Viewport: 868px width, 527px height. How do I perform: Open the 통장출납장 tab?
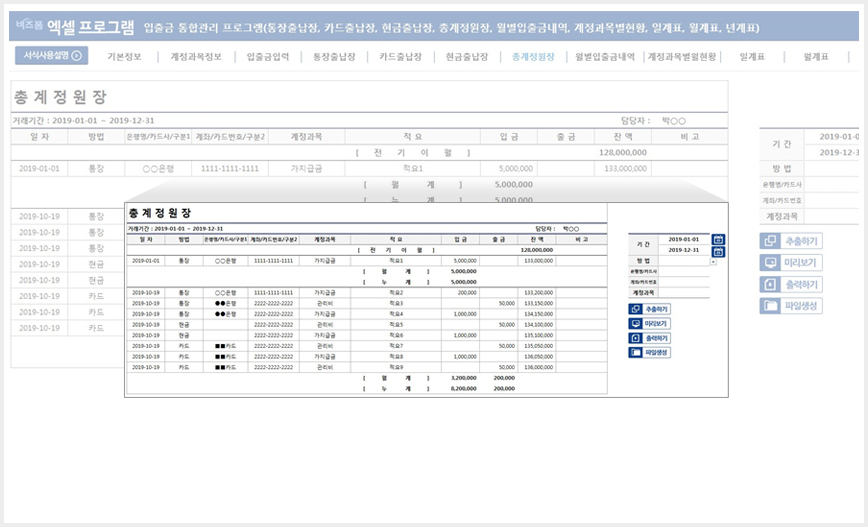point(334,56)
